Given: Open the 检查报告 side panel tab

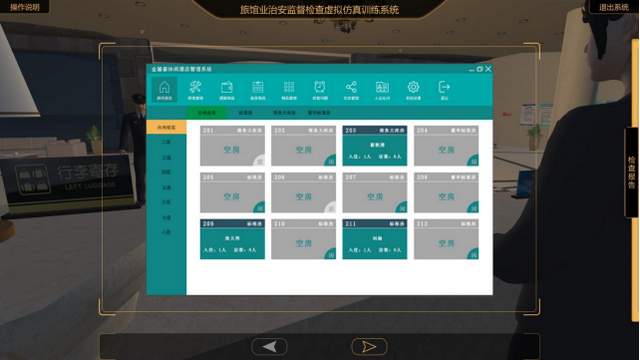Looking at the screenshot, I should (x=631, y=173).
